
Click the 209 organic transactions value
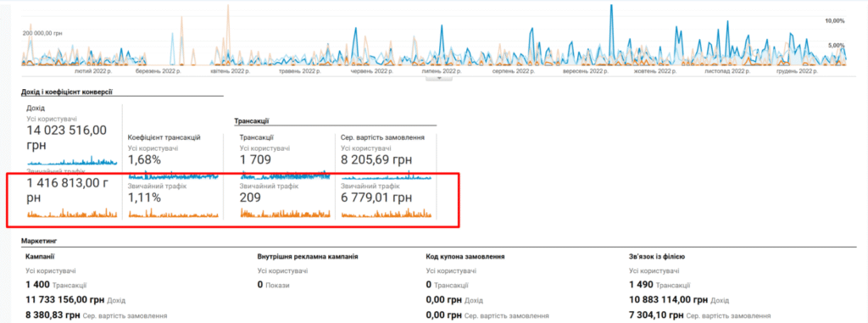pos(250,198)
